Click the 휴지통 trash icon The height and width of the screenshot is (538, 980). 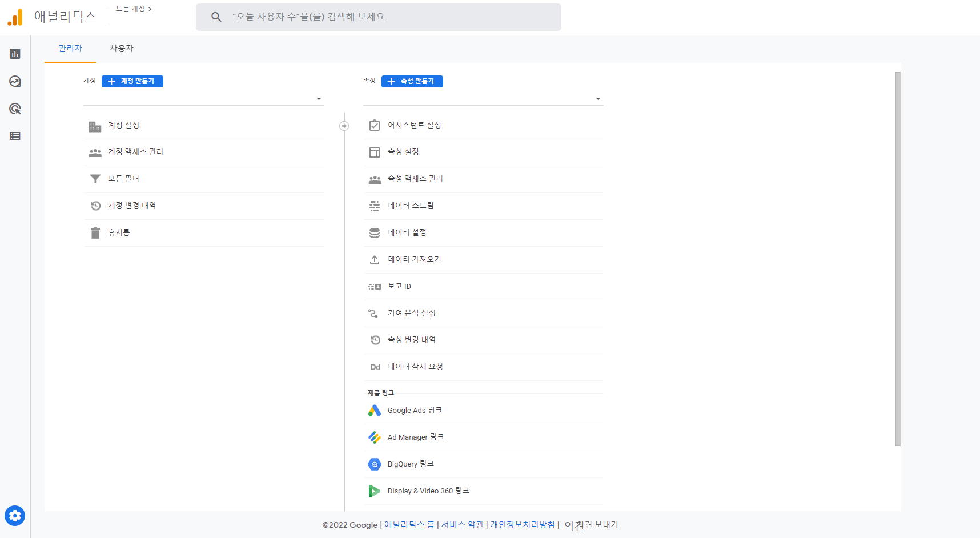(x=95, y=233)
